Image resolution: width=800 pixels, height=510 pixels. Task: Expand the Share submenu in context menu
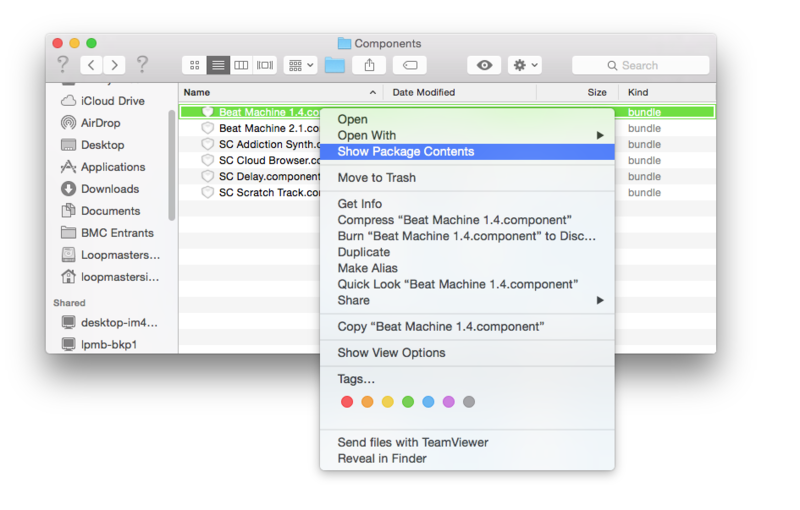point(600,300)
